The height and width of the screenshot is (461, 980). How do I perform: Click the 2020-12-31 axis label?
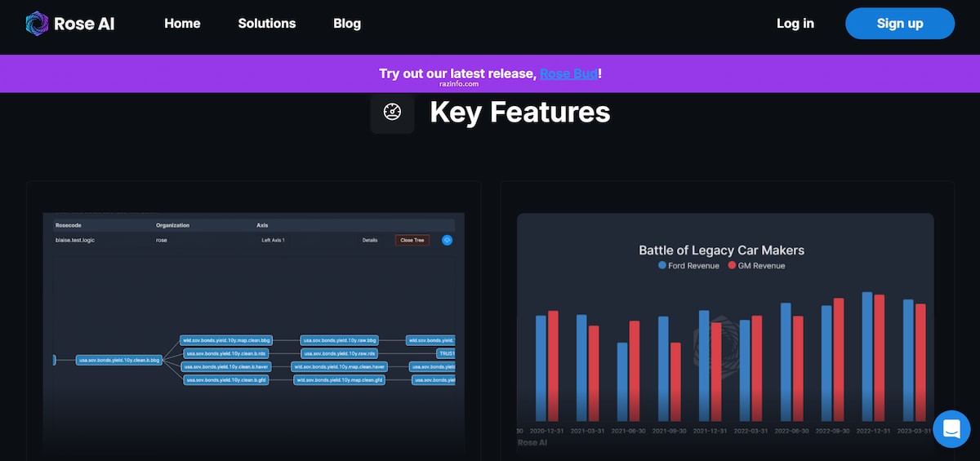[x=546, y=430]
